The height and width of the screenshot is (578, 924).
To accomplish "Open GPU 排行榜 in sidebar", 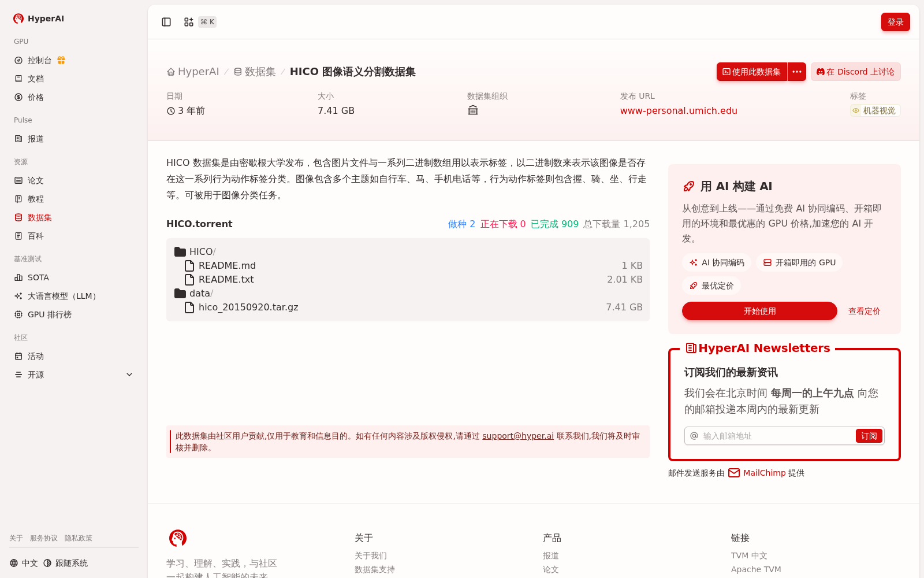I will coord(74,314).
